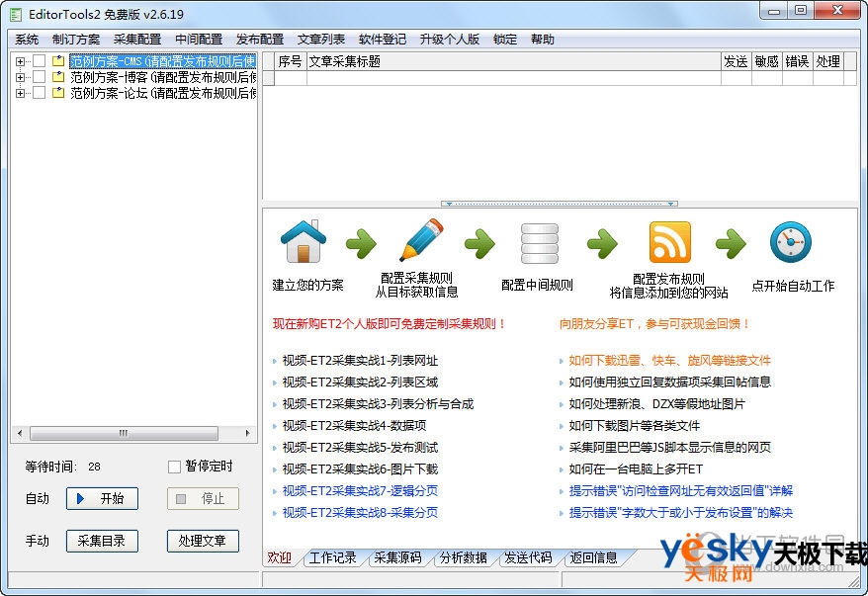The image size is (868, 596).
Task: Click the blue clock icon for 点开始自动工作
Action: [791, 243]
